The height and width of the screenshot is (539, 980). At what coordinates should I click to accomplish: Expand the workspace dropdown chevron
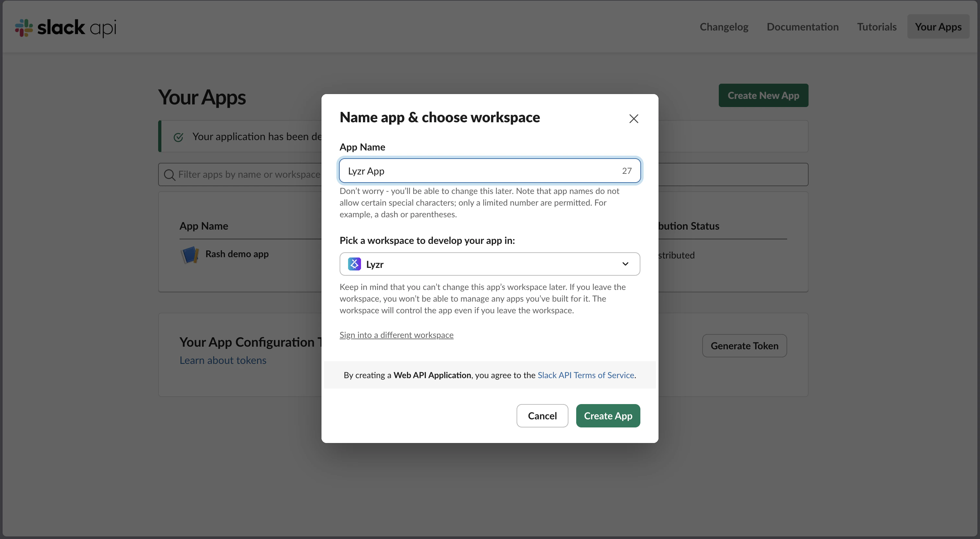(625, 264)
